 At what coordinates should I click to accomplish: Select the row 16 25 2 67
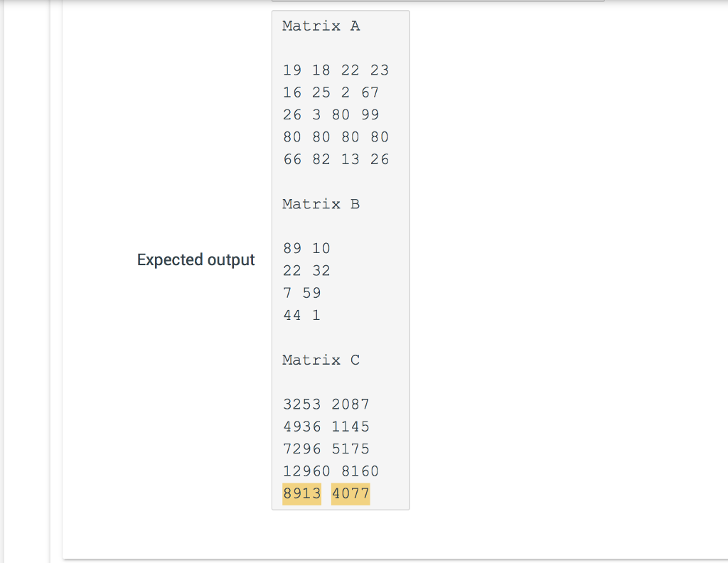[x=329, y=92]
